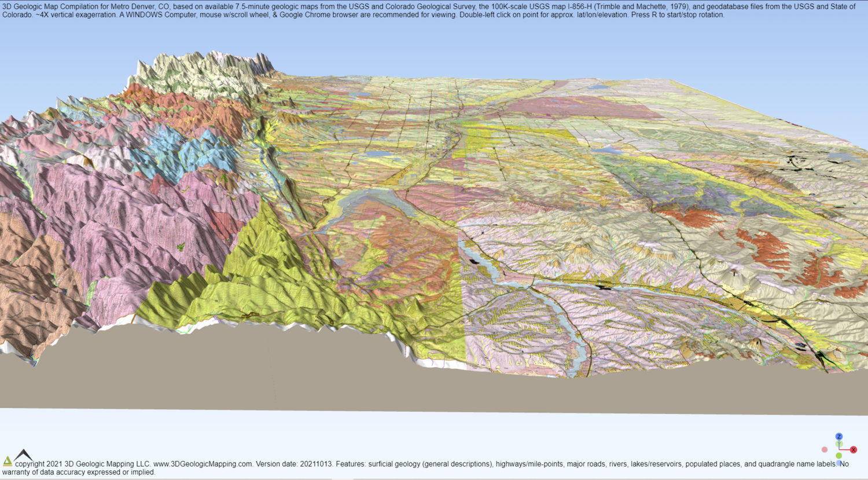Open the www.3DGeologicMapping.com link

[x=203, y=464]
